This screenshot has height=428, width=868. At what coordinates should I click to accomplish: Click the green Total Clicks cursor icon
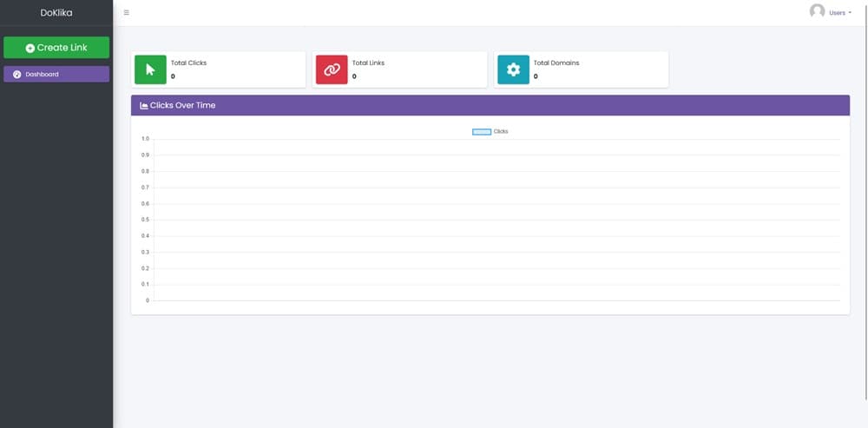point(150,69)
